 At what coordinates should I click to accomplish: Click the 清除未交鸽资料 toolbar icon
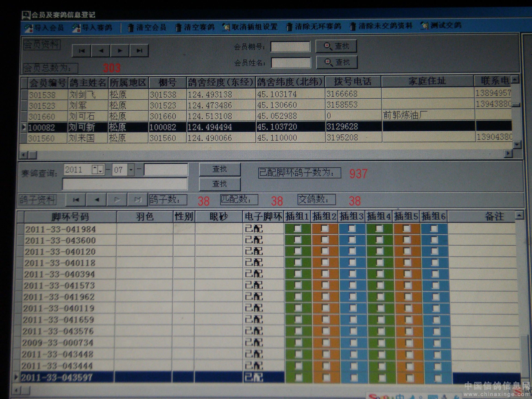353,26
